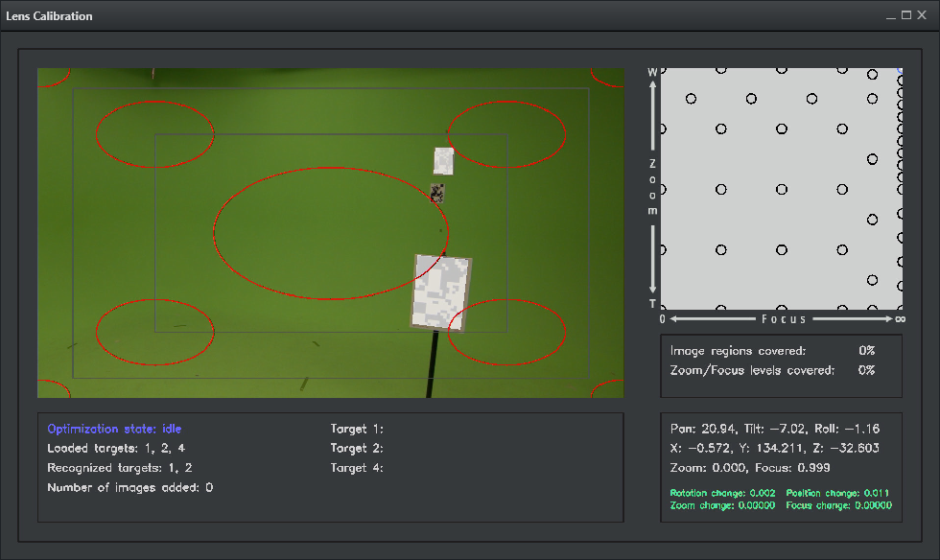Click the Image regions covered percentage
Image resolution: width=940 pixels, height=560 pixels.
point(866,351)
